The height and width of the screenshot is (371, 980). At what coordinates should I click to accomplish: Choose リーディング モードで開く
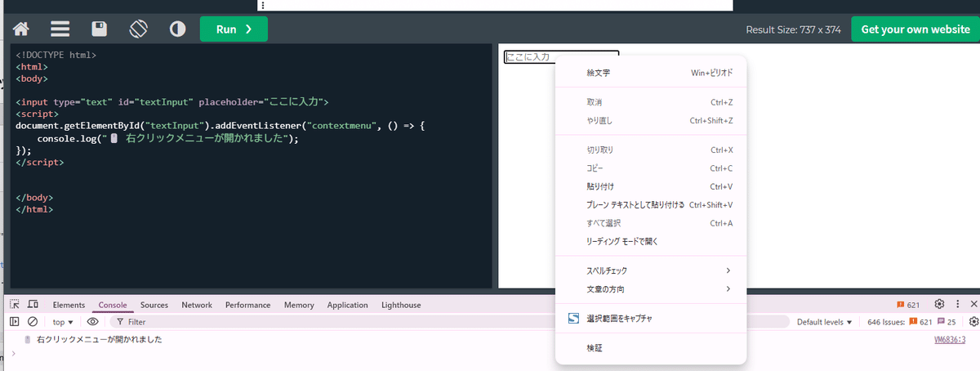pos(650,242)
